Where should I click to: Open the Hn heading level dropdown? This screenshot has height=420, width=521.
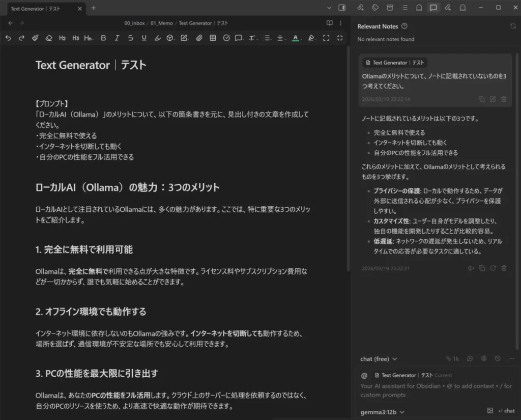pos(89,38)
